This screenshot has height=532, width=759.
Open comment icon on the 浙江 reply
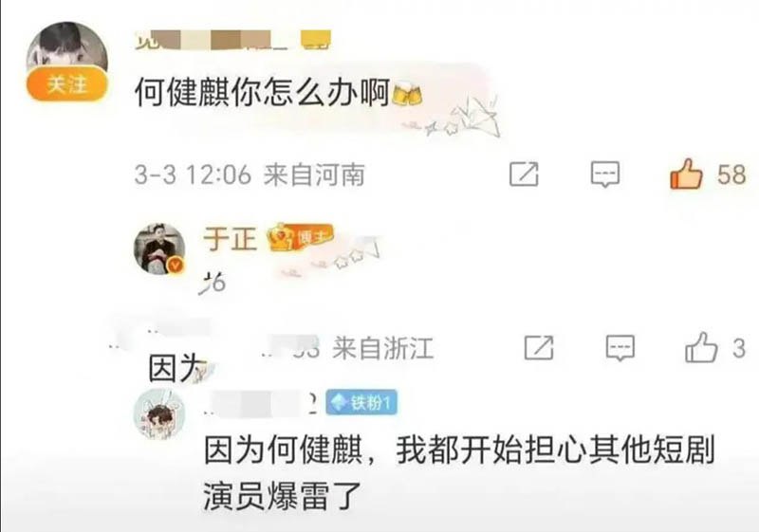[620, 348]
